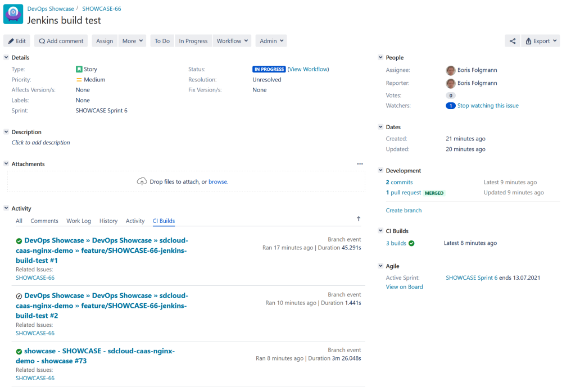Select the CI Builds tab
This screenshot has height=392, width=562.
[x=164, y=221]
